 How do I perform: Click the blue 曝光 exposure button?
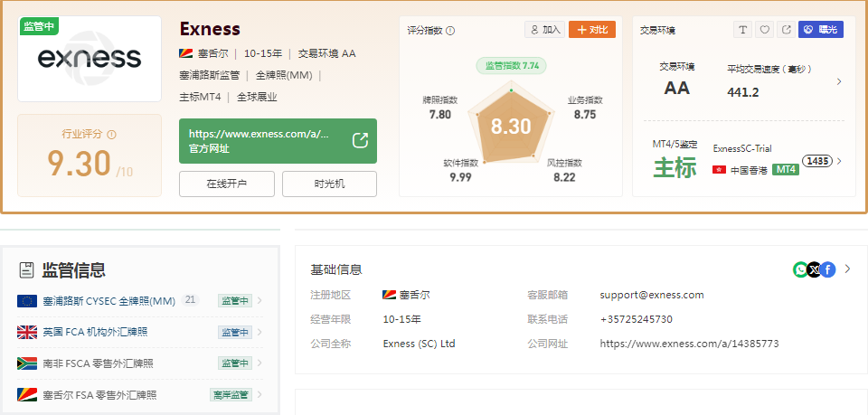click(x=820, y=30)
